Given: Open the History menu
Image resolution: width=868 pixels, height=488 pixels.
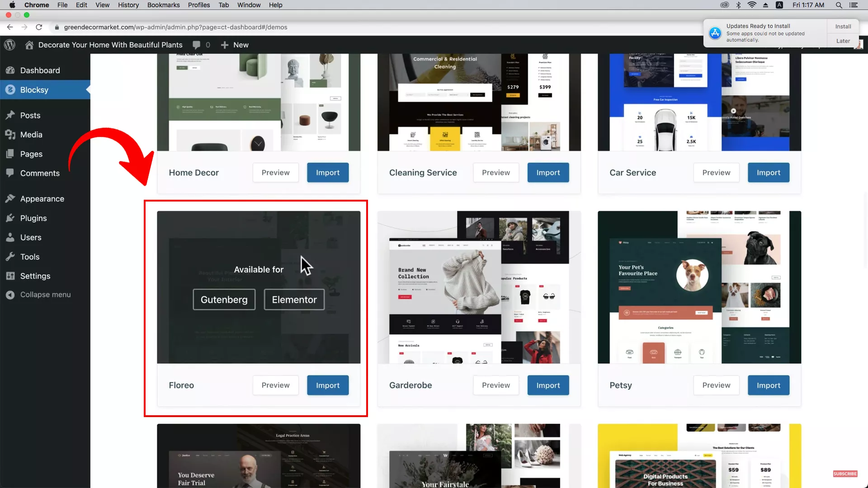Looking at the screenshot, I should click(x=128, y=5).
